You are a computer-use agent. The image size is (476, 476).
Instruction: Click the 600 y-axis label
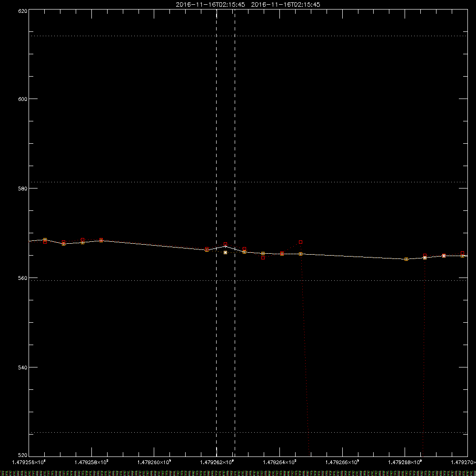pyautogui.click(x=23, y=99)
